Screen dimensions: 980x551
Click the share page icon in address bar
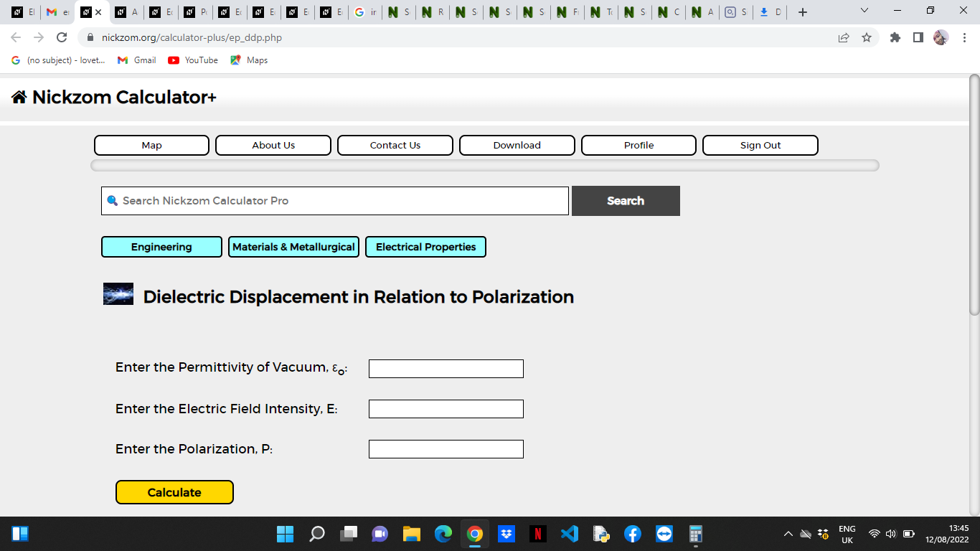coord(844,37)
